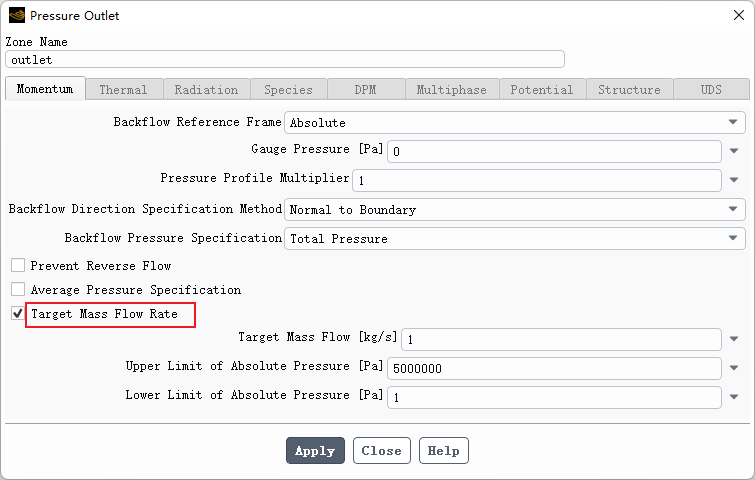Open Gauge Pressure options arrow

[x=734, y=152]
